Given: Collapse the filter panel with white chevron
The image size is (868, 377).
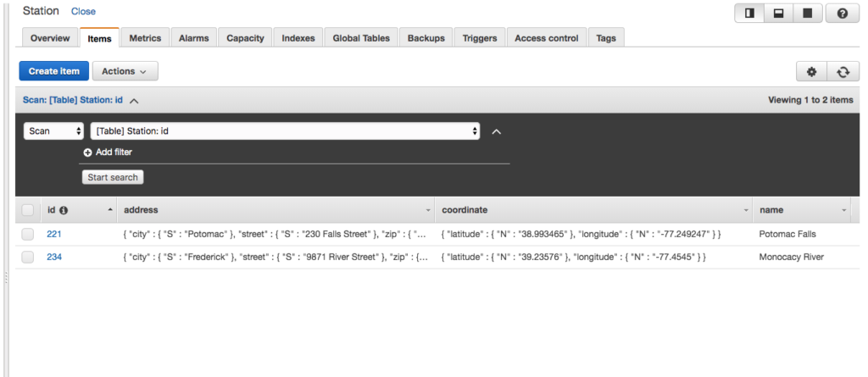Looking at the screenshot, I should tap(497, 132).
